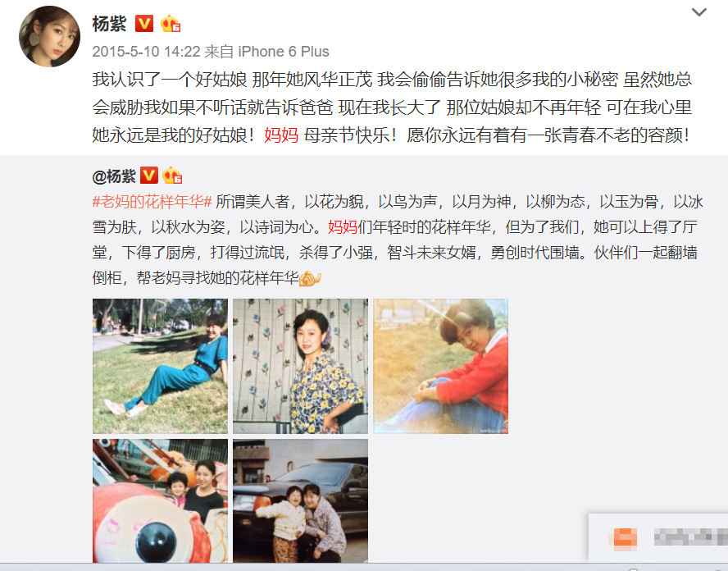
Task: Open the 杨紫 username at the post top
Action: (109, 24)
